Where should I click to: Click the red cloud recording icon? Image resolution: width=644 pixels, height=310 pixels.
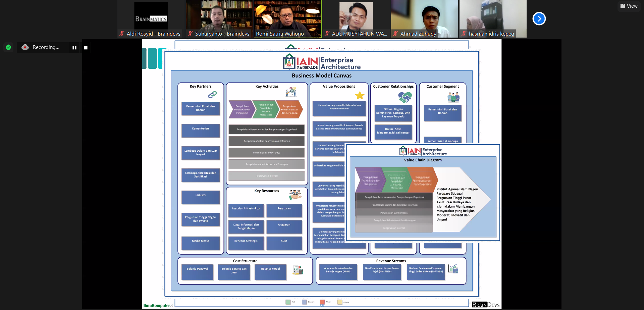coord(25,47)
